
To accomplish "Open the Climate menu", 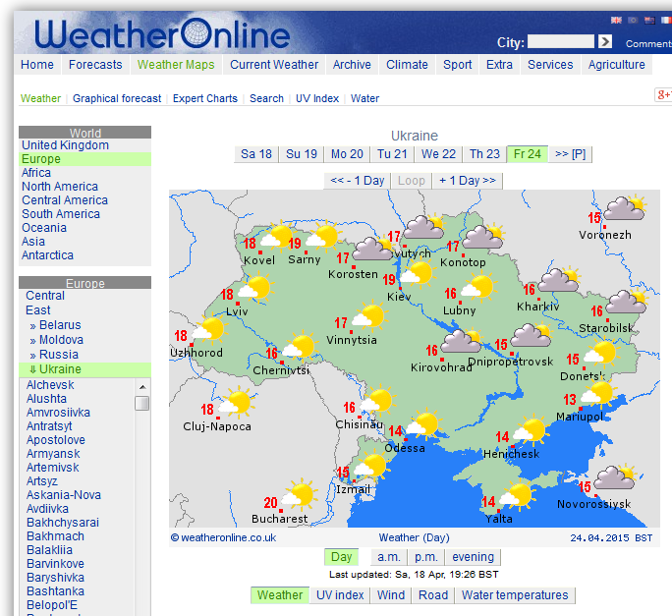I will [x=407, y=65].
